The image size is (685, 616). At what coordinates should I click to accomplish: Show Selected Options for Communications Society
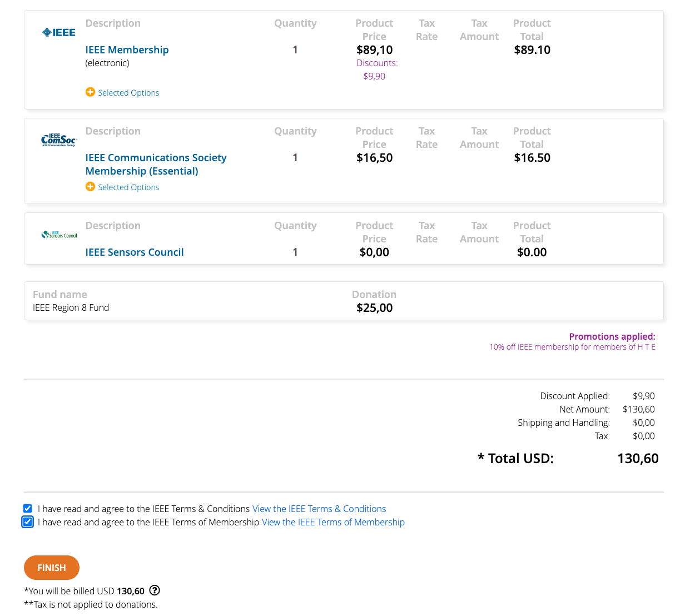[128, 187]
